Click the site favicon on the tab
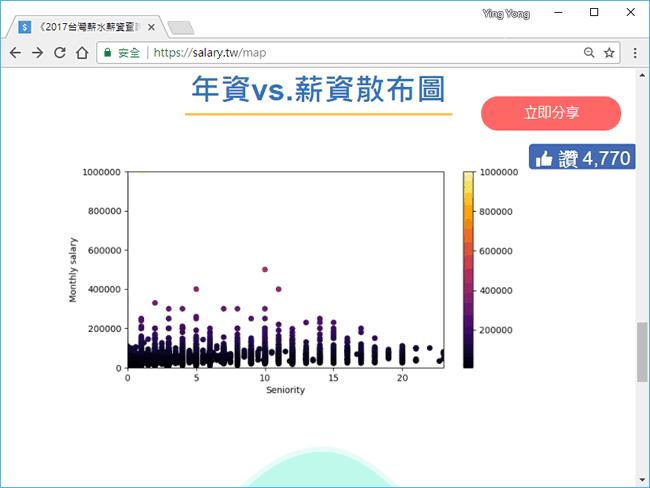650x488 pixels. [24, 27]
